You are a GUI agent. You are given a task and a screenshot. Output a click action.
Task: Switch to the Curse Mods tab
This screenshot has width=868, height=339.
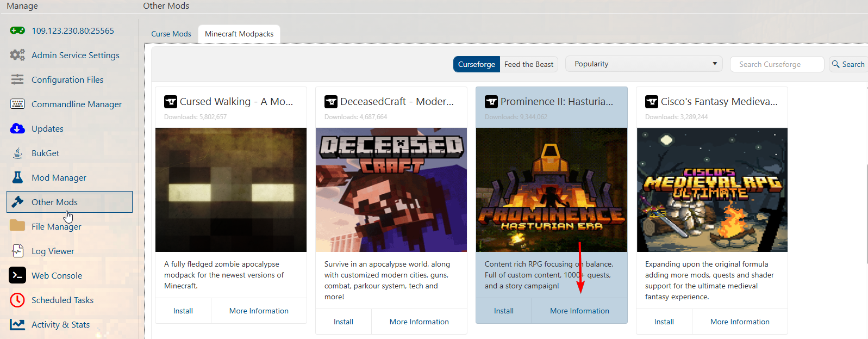[x=171, y=34]
